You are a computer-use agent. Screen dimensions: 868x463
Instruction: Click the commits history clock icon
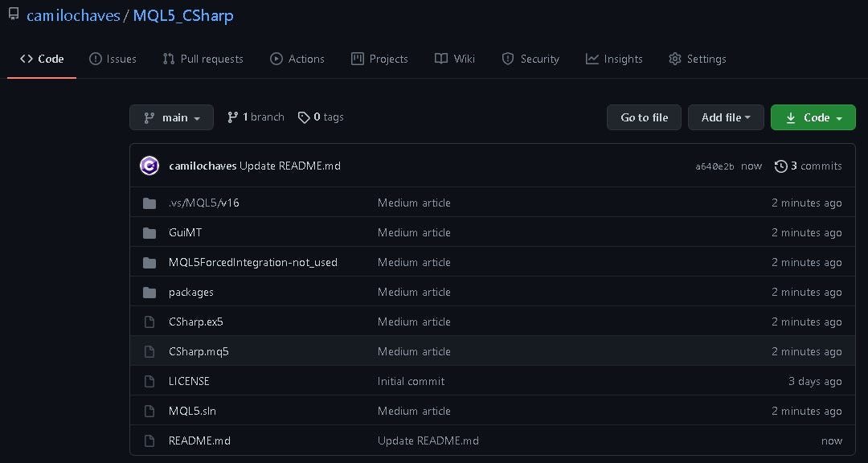[780, 166]
